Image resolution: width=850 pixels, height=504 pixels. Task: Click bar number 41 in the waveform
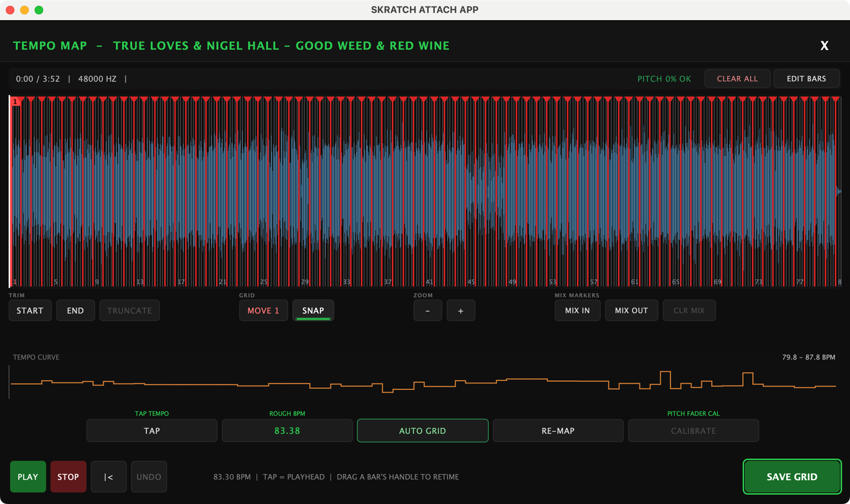[429, 282]
